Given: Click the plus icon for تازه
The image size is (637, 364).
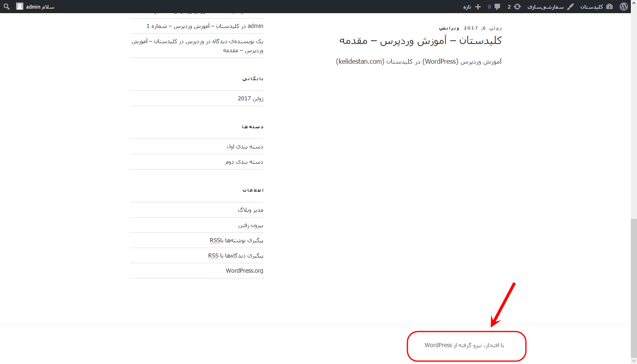Looking at the screenshot, I should [x=478, y=7].
